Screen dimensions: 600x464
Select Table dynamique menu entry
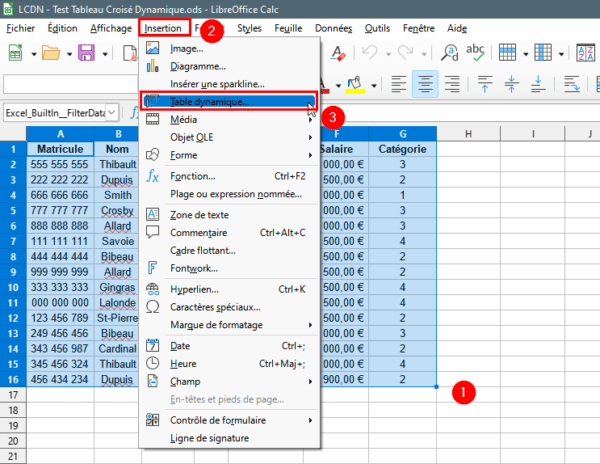(x=229, y=102)
